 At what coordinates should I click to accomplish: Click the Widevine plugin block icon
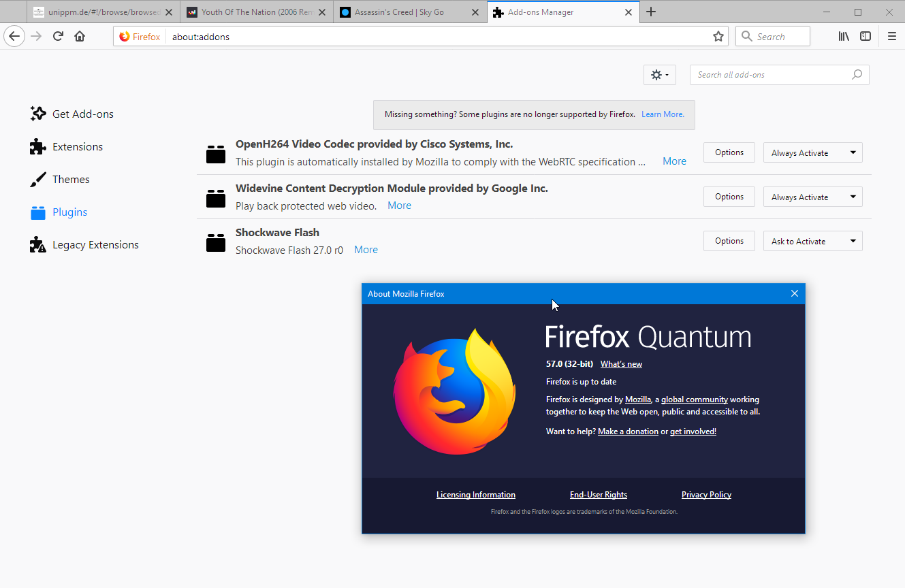coord(216,198)
